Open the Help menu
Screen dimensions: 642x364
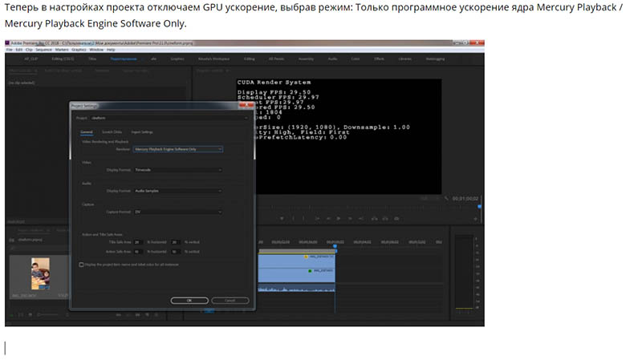pos(111,50)
